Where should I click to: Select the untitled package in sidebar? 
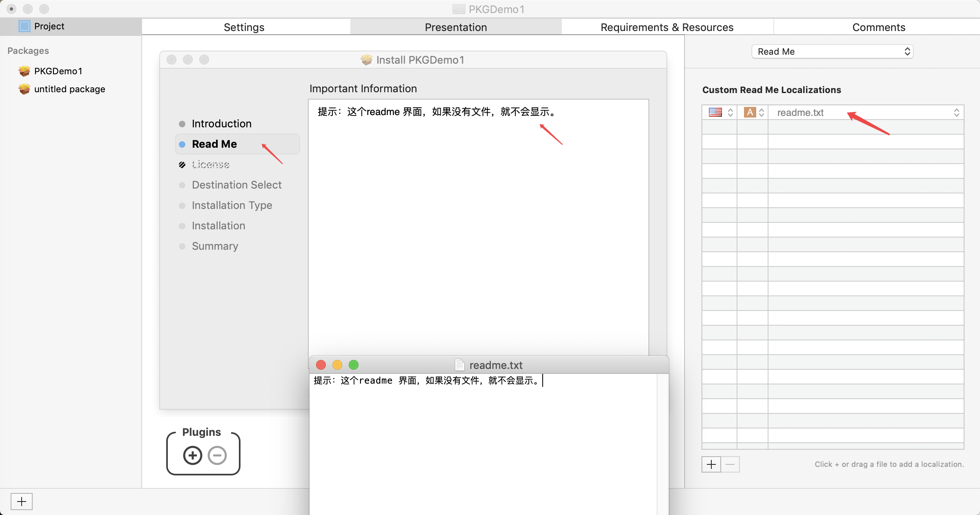coord(70,89)
